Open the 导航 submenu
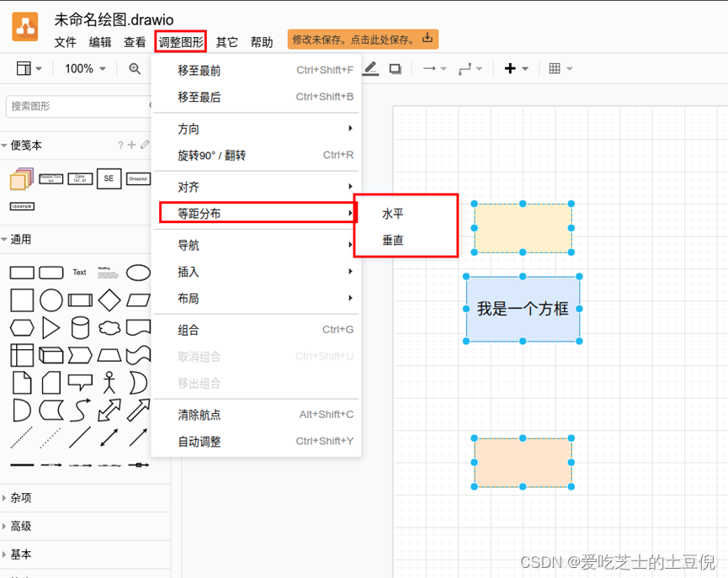Image resolution: width=728 pixels, height=578 pixels. 257,245
